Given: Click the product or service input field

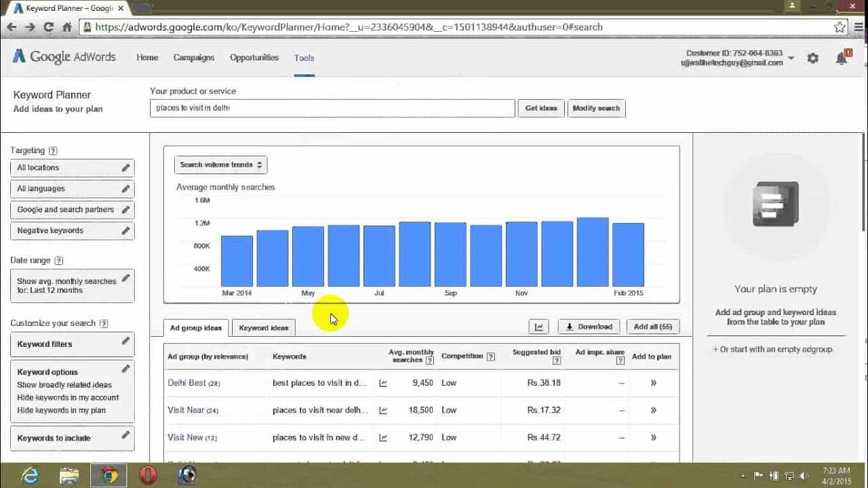Looking at the screenshot, I should [332, 108].
